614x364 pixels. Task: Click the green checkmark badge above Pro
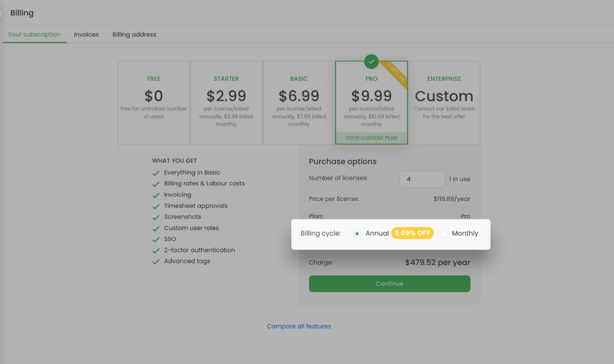372,62
